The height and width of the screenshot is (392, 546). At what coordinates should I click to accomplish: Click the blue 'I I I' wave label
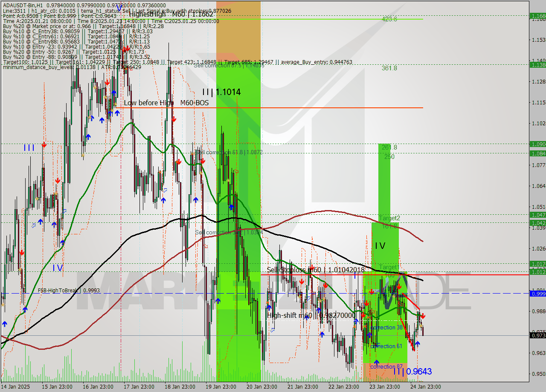(29, 148)
